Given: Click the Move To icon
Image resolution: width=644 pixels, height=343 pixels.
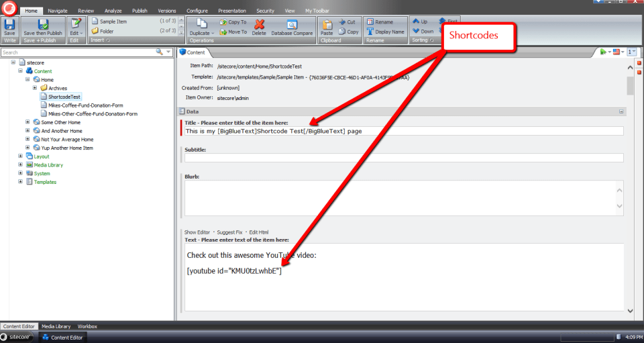Looking at the screenshot, I should click(233, 32).
